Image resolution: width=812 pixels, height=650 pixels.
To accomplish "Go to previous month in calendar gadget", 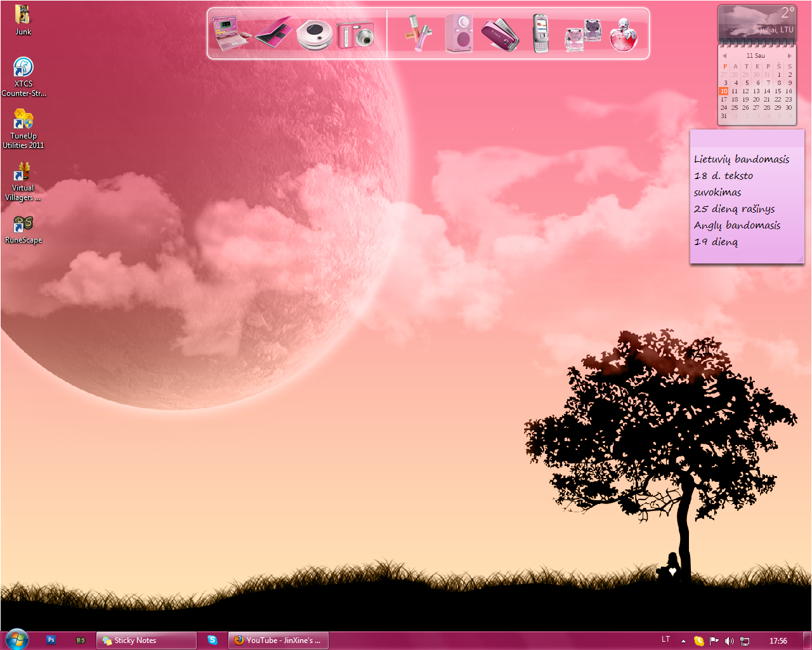I will [x=724, y=56].
